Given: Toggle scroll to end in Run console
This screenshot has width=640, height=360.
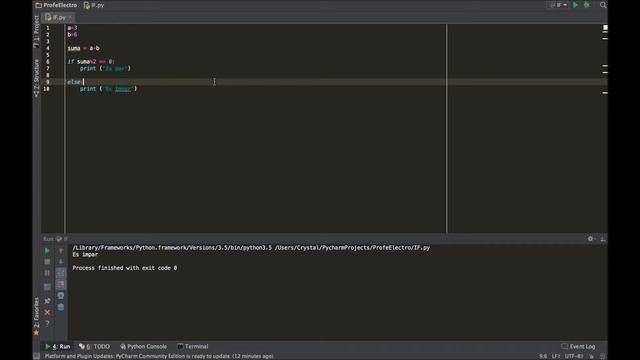Looking at the screenshot, I should coord(60,284).
